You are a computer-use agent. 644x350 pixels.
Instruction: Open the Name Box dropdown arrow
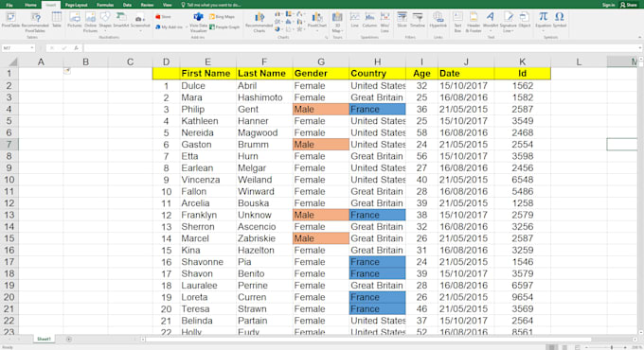click(32, 48)
